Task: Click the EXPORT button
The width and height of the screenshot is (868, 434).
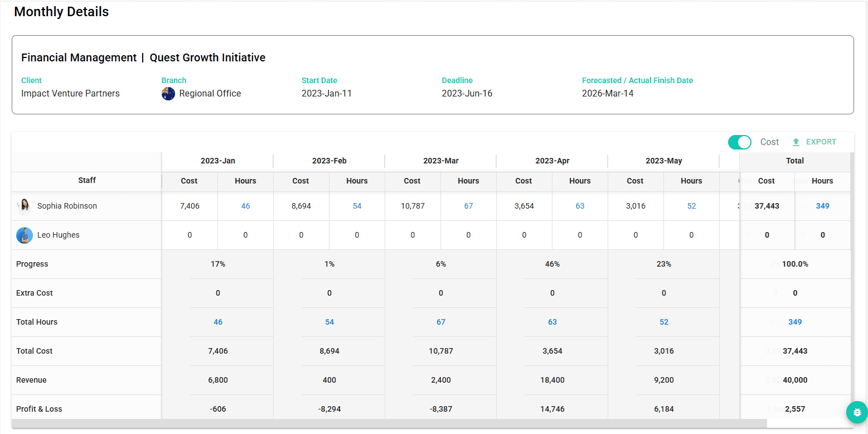Action: pyautogui.click(x=819, y=142)
